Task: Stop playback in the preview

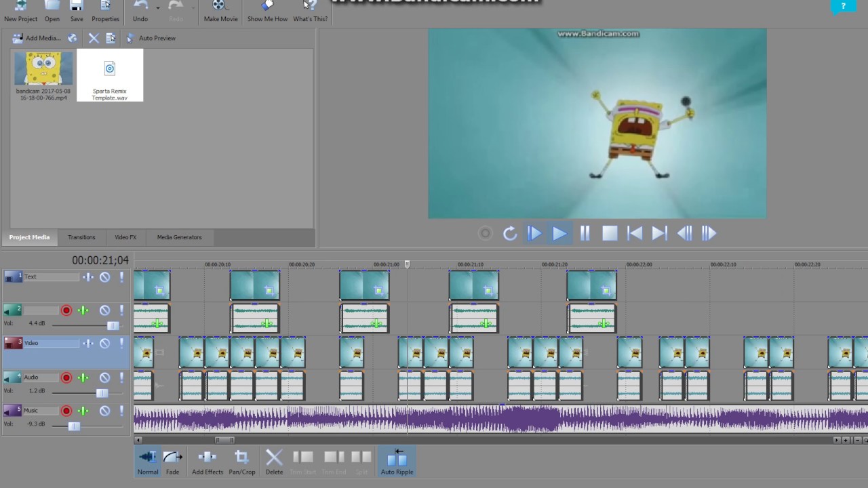Action: [610, 233]
